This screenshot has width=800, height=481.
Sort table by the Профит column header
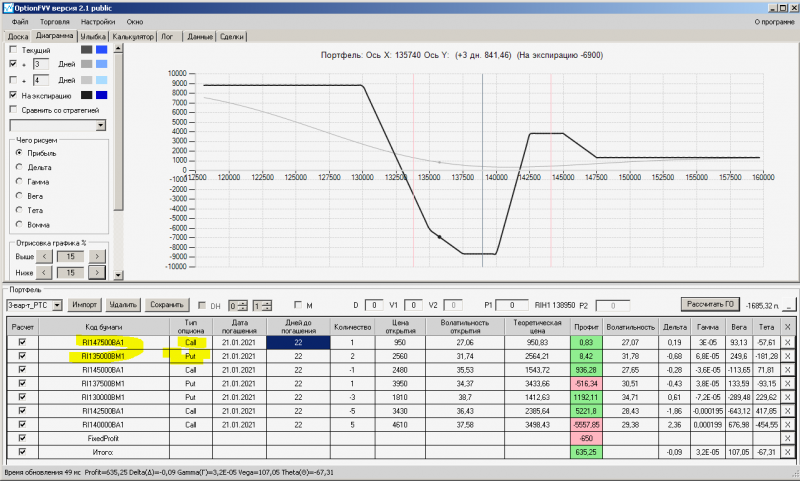(x=586, y=327)
